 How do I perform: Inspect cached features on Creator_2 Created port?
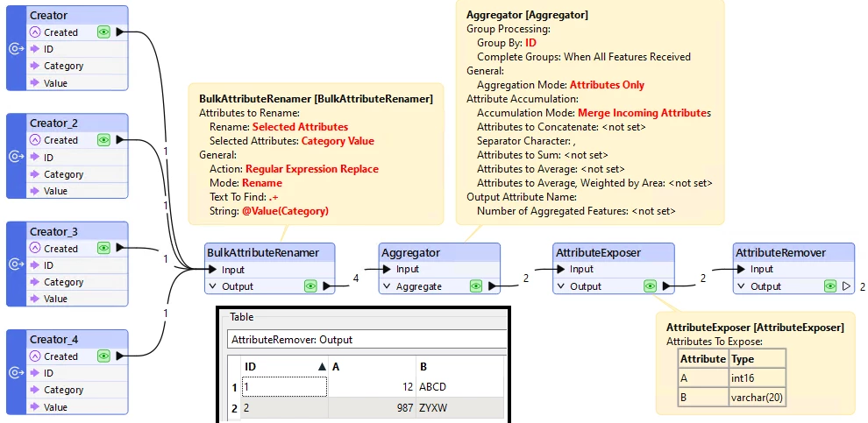103,140
